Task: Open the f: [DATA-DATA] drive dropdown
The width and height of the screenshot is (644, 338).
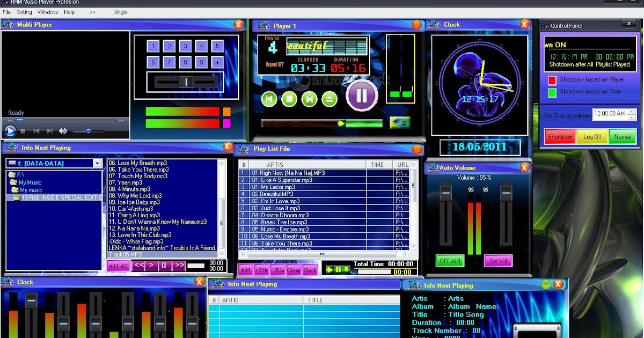Action: pos(97,163)
